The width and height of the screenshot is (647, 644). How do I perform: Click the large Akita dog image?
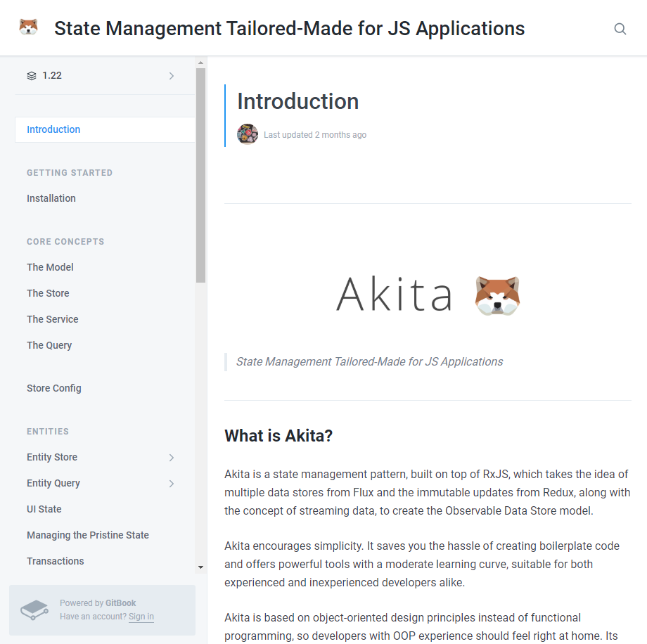497,295
